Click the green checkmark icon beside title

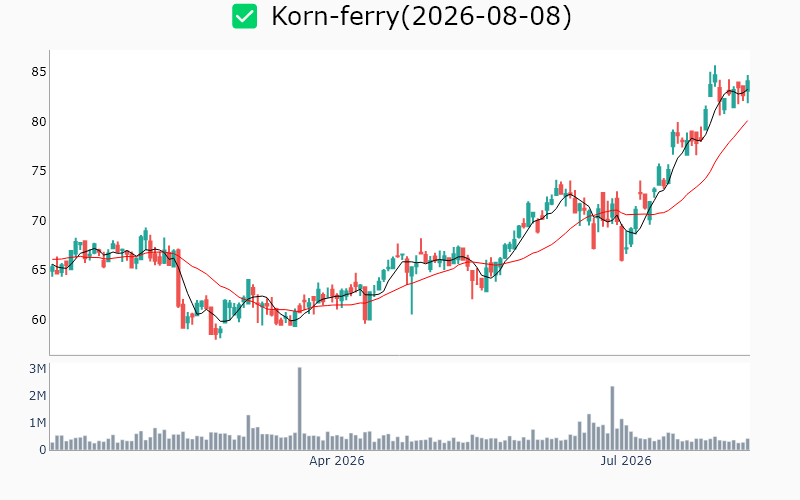click(x=244, y=16)
